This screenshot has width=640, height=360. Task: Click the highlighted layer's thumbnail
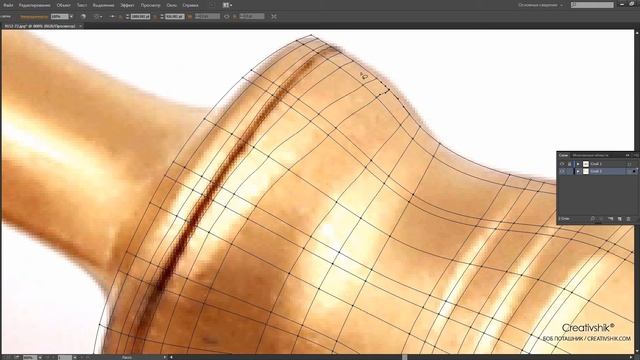(x=586, y=171)
